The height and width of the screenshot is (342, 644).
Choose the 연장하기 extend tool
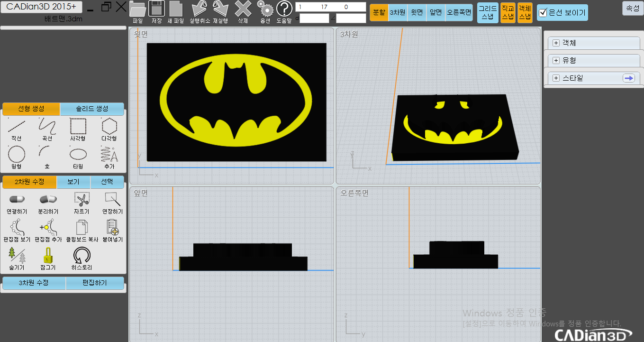pos(112,203)
